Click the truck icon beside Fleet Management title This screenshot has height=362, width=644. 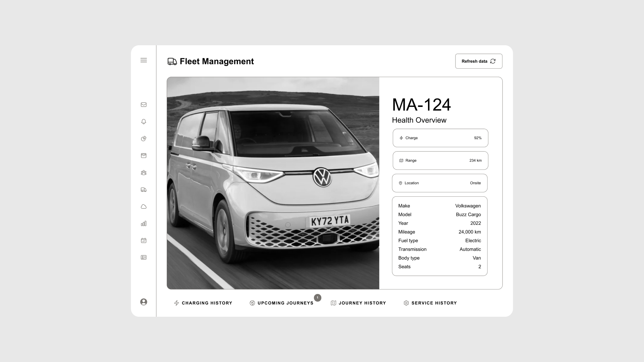[x=172, y=61]
